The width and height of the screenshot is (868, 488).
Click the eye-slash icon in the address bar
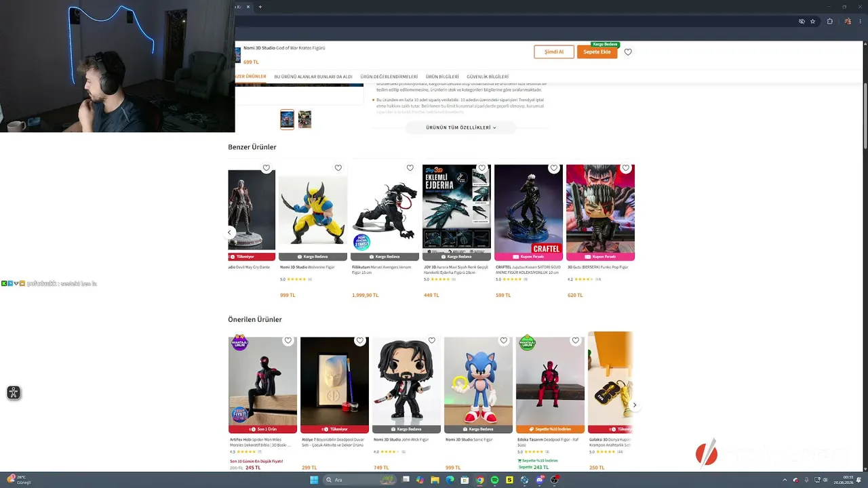802,21
